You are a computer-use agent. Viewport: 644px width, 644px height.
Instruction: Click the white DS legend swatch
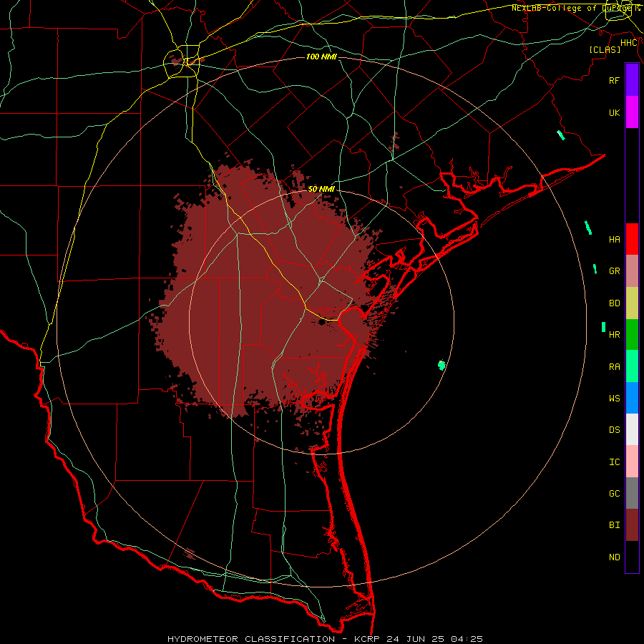click(x=632, y=429)
